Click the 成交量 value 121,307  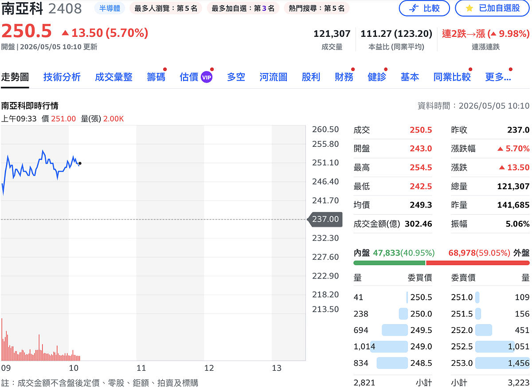coord(332,34)
